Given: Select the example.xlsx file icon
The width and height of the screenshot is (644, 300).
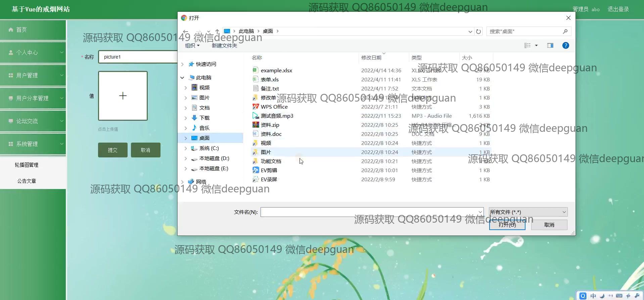Looking at the screenshot, I should [x=256, y=70].
